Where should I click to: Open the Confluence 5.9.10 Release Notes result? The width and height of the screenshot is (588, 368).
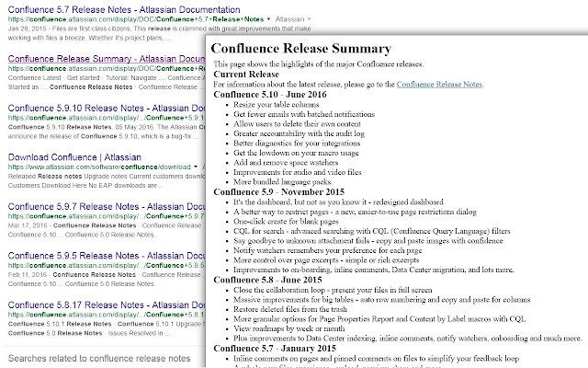(x=107, y=108)
